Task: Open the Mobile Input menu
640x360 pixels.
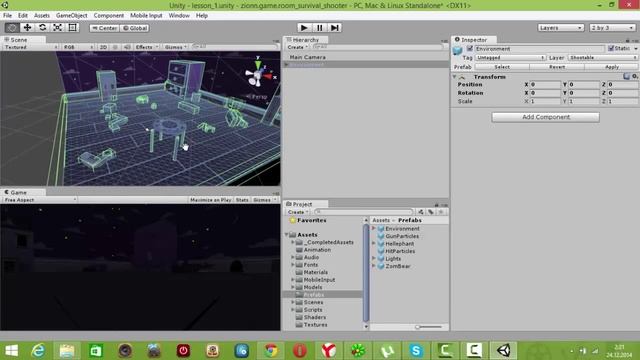Action: pyautogui.click(x=146, y=16)
